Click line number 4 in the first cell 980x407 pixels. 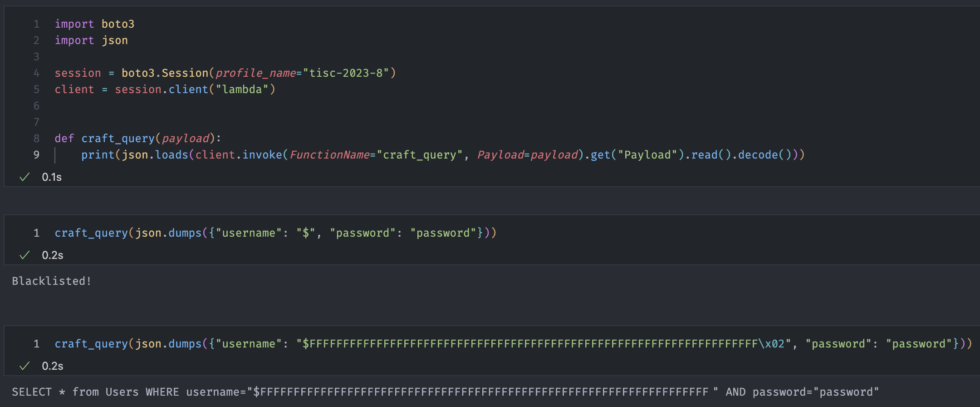(36, 73)
